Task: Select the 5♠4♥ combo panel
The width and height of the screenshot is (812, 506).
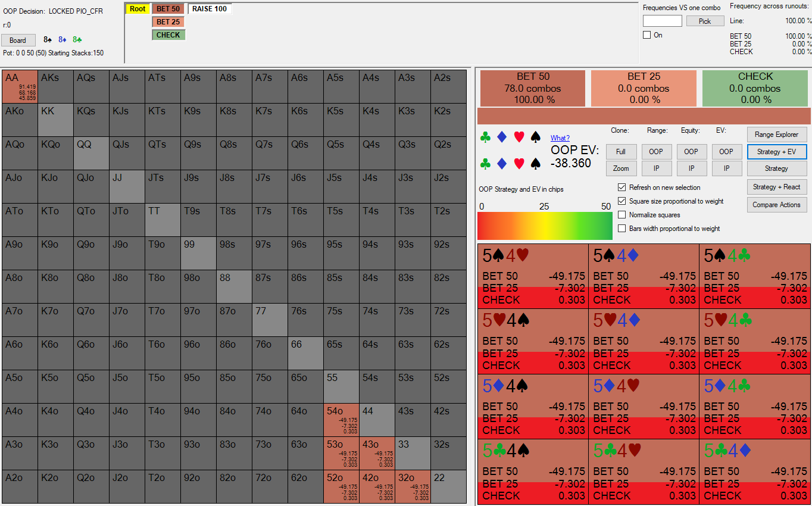Action: point(533,276)
